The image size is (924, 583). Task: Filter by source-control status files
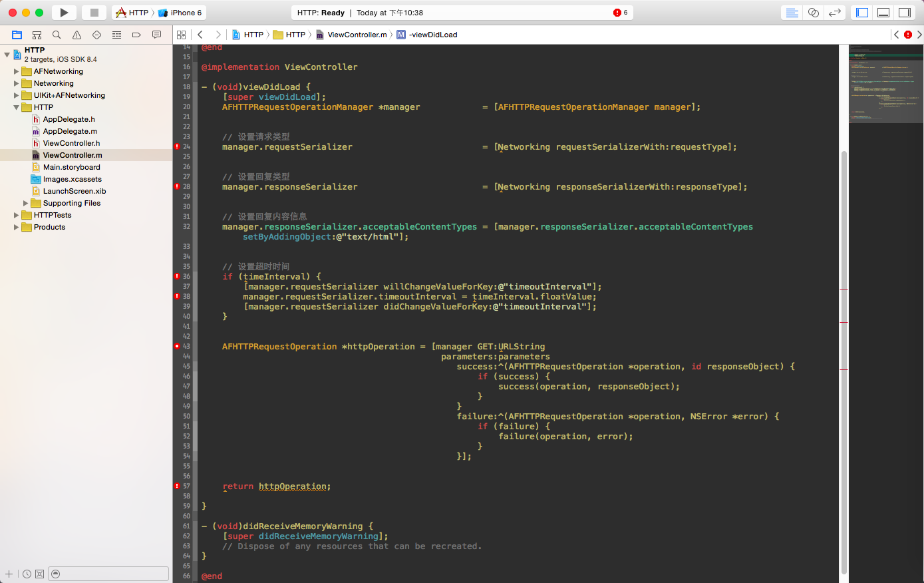[39, 574]
